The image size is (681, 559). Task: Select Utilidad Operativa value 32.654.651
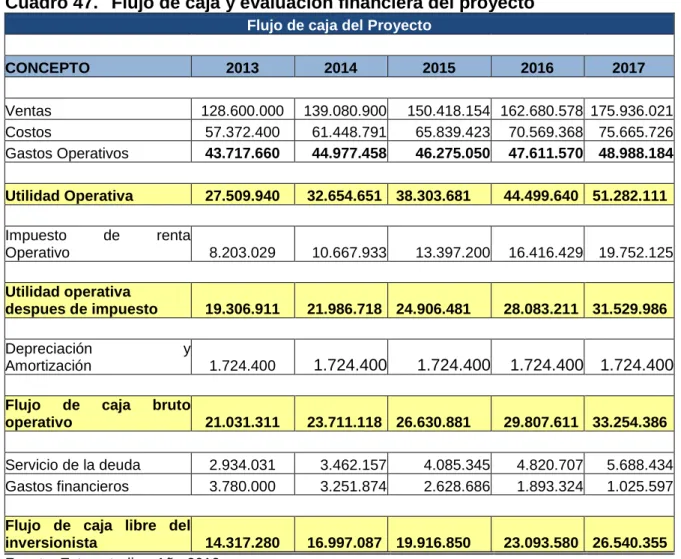coord(344,196)
